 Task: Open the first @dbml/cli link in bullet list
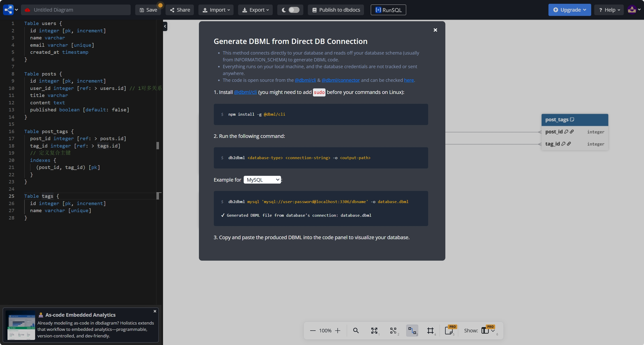click(x=305, y=80)
